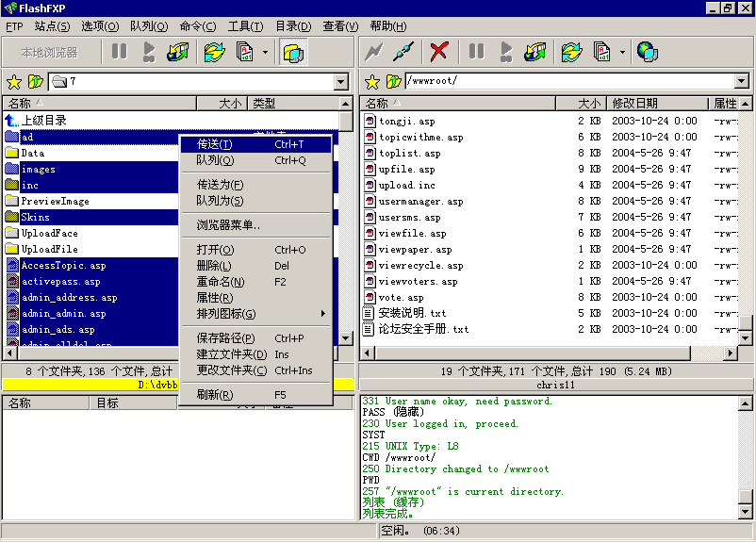Screen dimensions: 756x542
Task: Open the 站点(S) menu
Action: click(52, 26)
